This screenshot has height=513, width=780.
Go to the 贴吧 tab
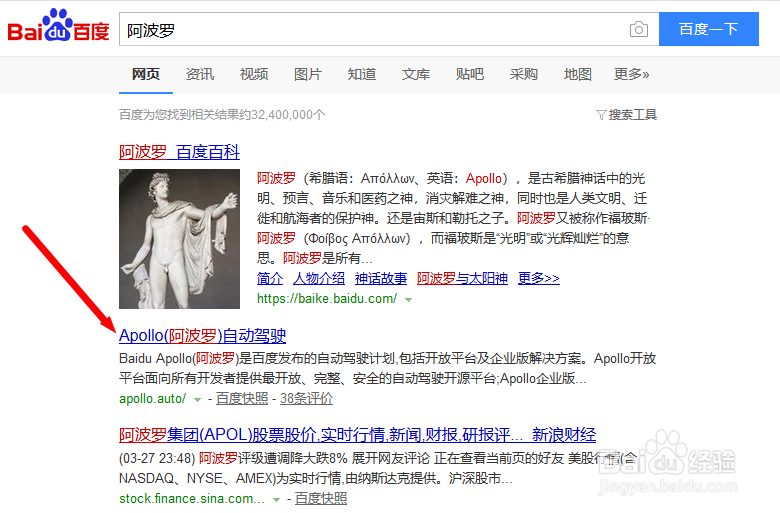click(x=470, y=74)
